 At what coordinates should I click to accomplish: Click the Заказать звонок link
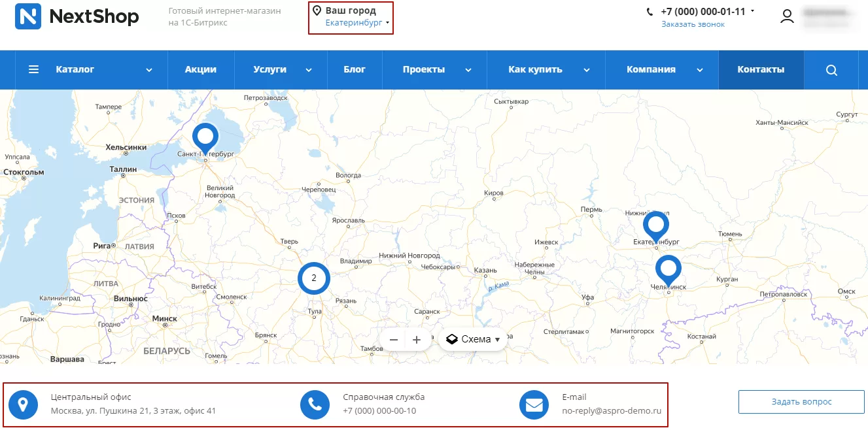click(693, 24)
